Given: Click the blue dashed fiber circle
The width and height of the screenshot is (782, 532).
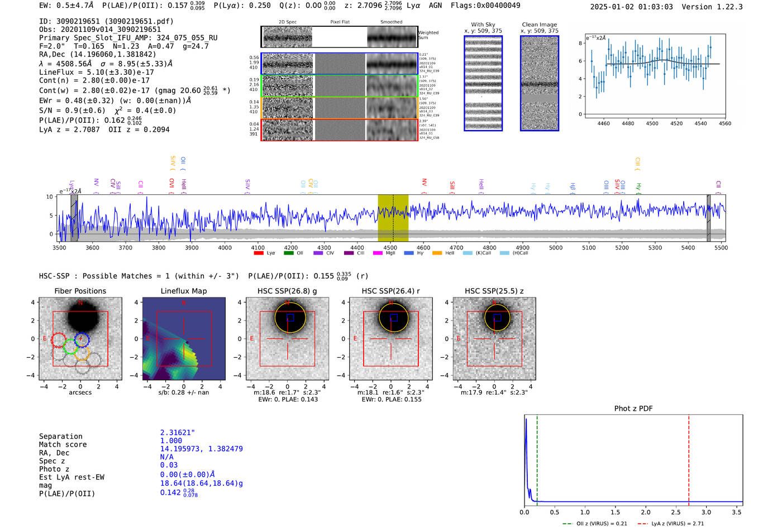Looking at the screenshot, I should tap(82, 339).
